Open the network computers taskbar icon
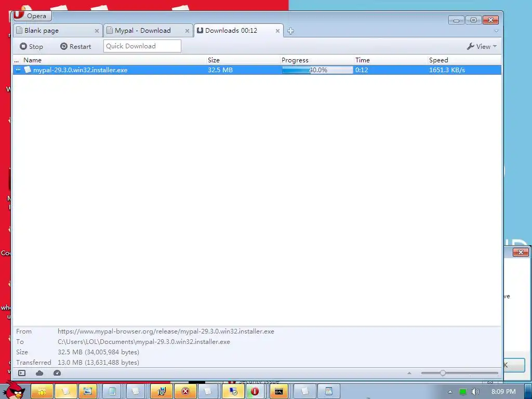The image size is (532, 399). coord(233,392)
